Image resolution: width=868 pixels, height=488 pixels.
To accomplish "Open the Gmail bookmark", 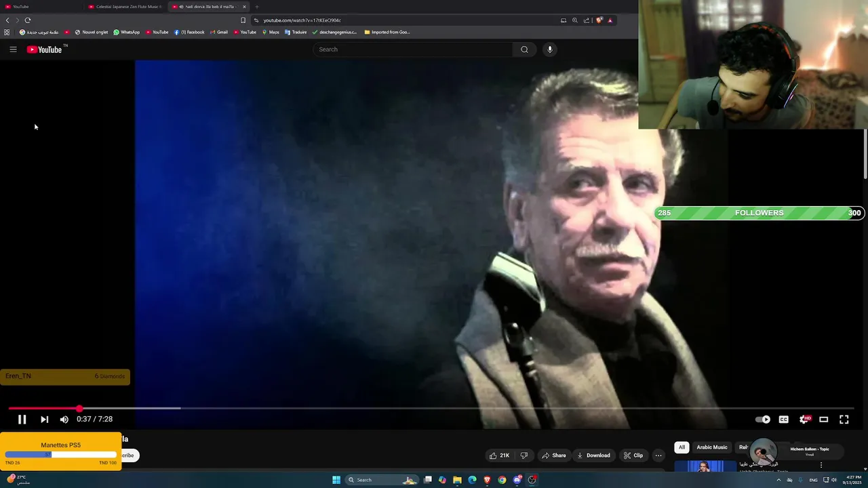I will click(219, 32).
